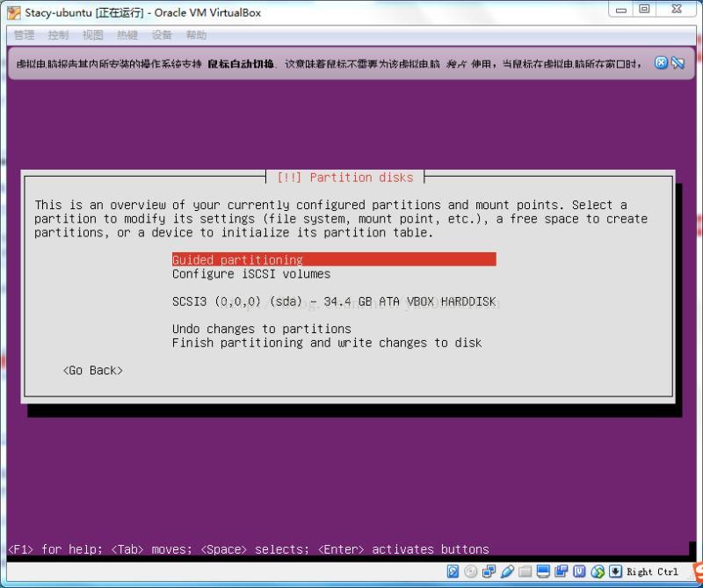Open the network adapters status icon
Image resolution: width=703 pixels, height=588 pixels.
pos(489,571)
